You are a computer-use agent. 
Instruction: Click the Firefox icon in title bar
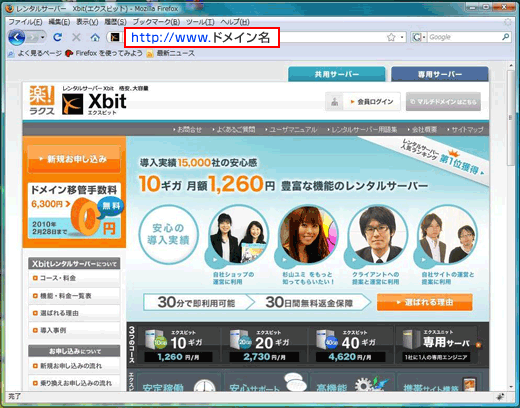9,9
